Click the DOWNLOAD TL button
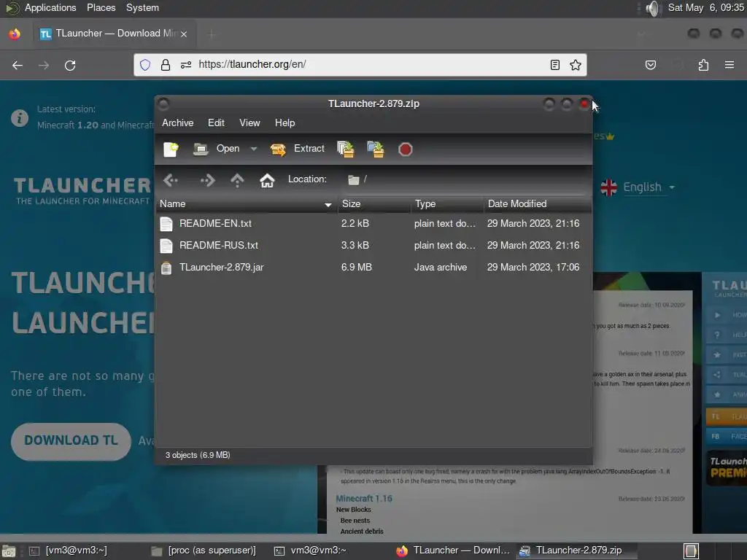 (x=71, y=441)
